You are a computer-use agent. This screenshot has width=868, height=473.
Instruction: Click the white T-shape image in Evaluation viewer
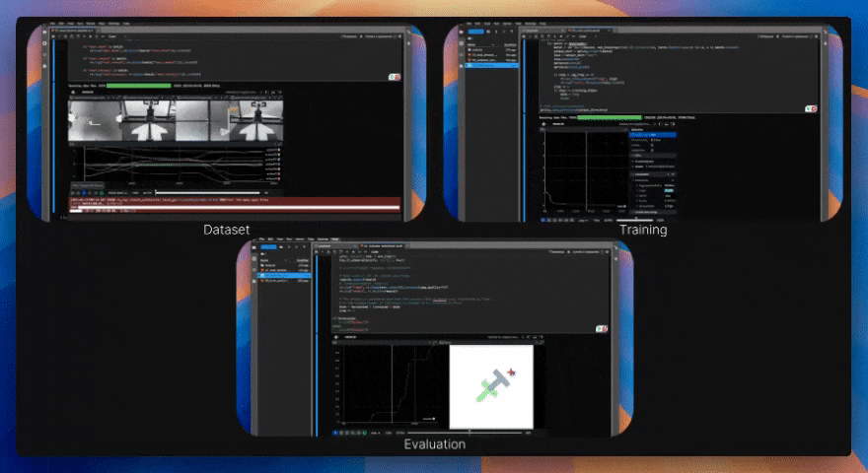[x=491, y=387]
